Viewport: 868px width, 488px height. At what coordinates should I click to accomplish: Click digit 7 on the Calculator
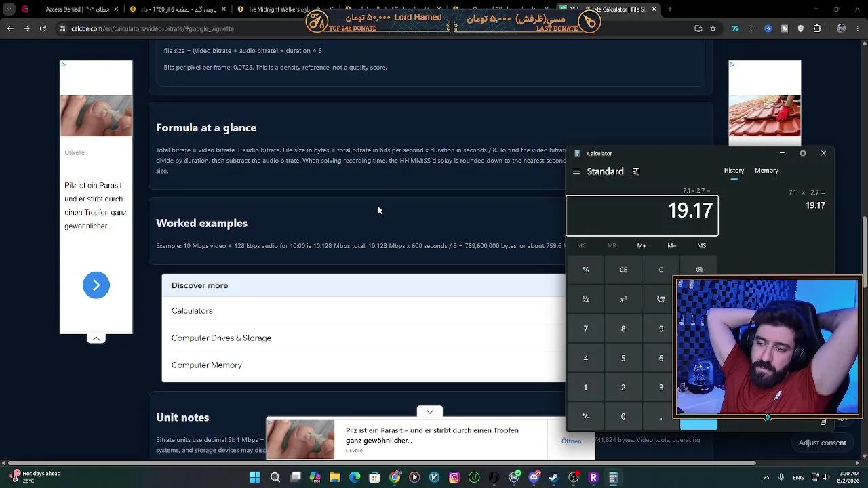pyautogui.click(x=586, y=329)
